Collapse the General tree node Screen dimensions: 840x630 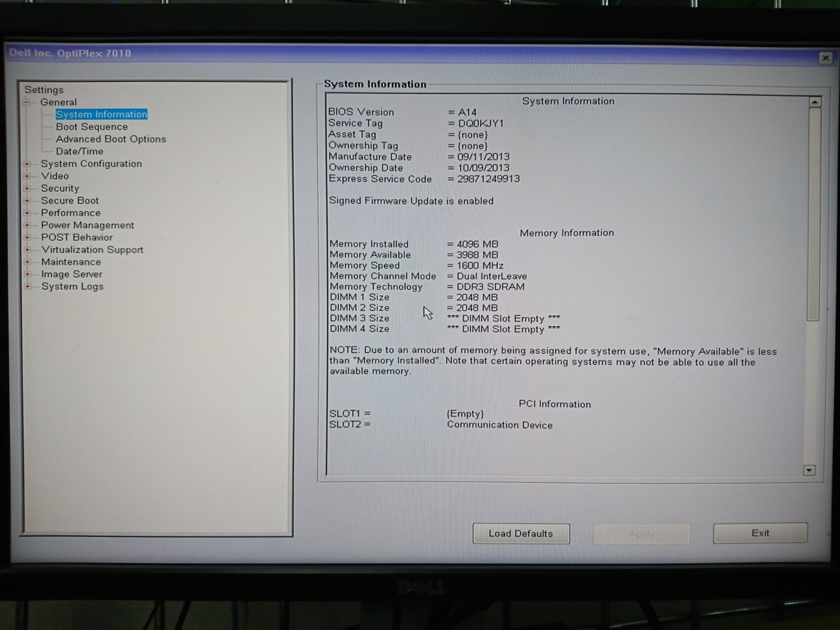pyautogui.click(x=27, y=102)
